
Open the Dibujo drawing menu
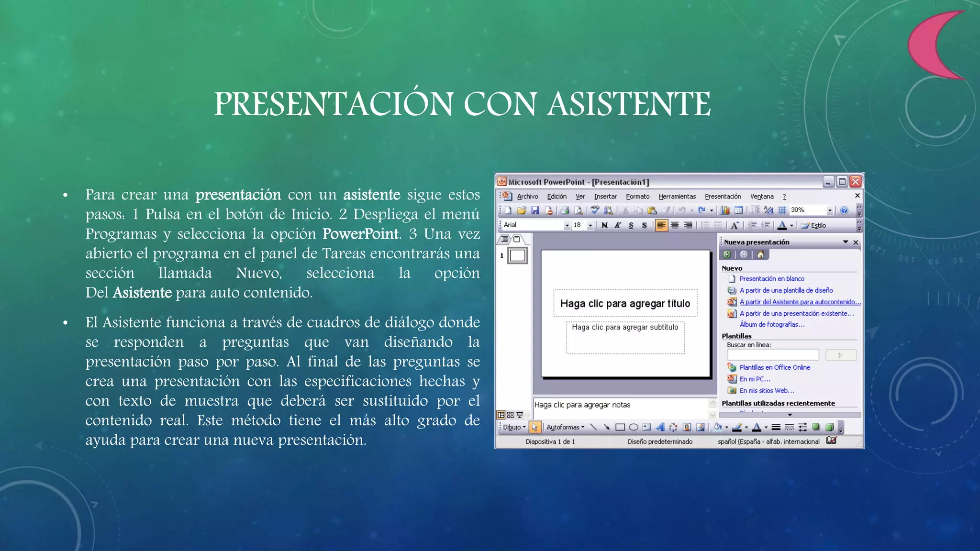point(514,427)
